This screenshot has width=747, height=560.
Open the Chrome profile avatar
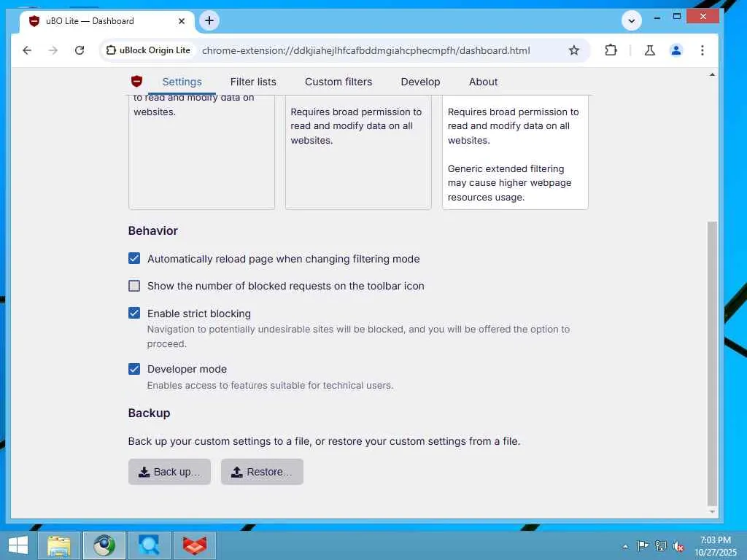click(x=676, y=50)
